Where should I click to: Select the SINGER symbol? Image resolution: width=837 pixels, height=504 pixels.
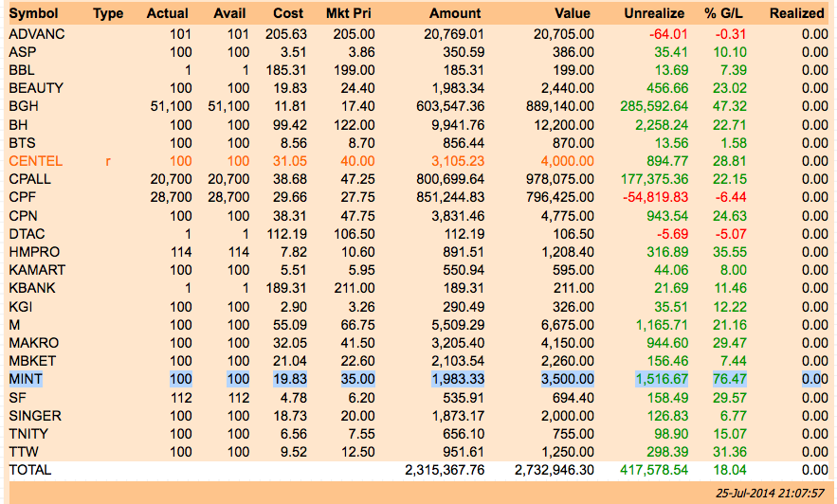pos(35,416)
